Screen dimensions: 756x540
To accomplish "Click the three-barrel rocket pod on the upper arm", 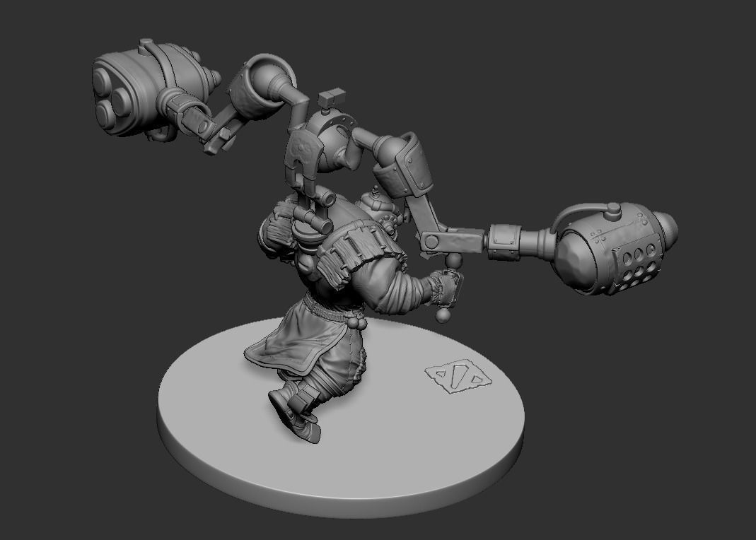I will (x=156, y=90).
